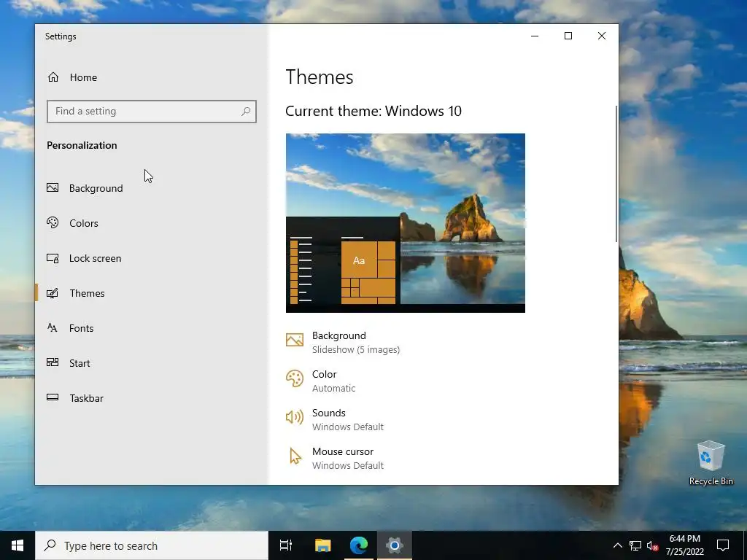Open Color Automatic setting

pyautogui.click(x=321, y=381)
